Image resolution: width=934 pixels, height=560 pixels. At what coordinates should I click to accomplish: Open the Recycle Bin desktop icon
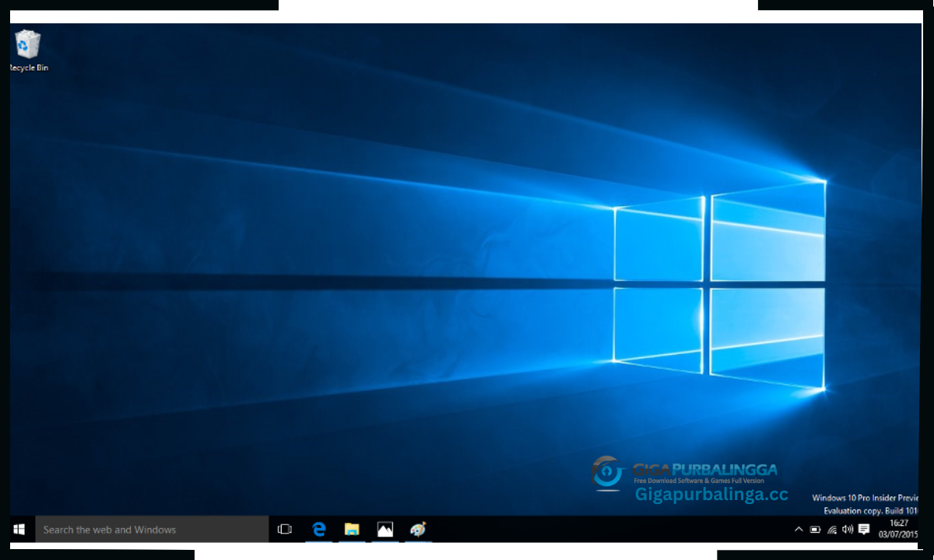coord(28,51)
